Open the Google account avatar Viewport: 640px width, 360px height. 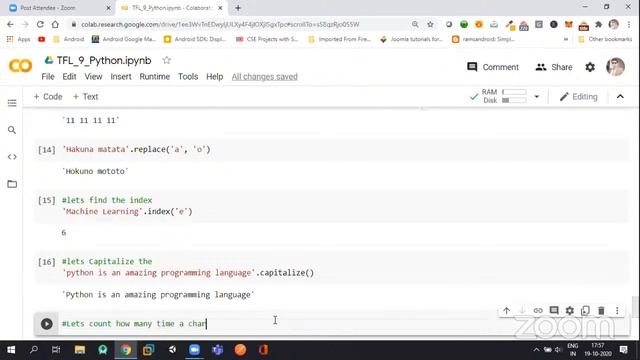[615, 67]
